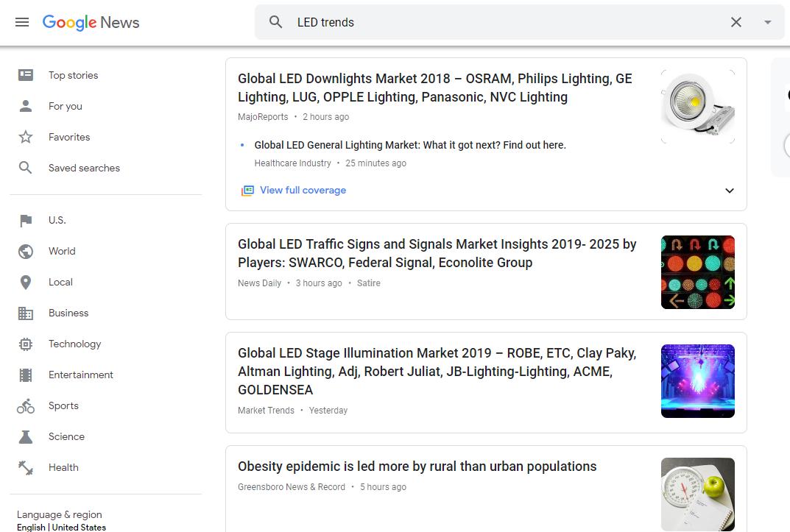This screenshot has height=532, width=790.
Task: Click the For you person icon
Action: (x=26, y=106)
